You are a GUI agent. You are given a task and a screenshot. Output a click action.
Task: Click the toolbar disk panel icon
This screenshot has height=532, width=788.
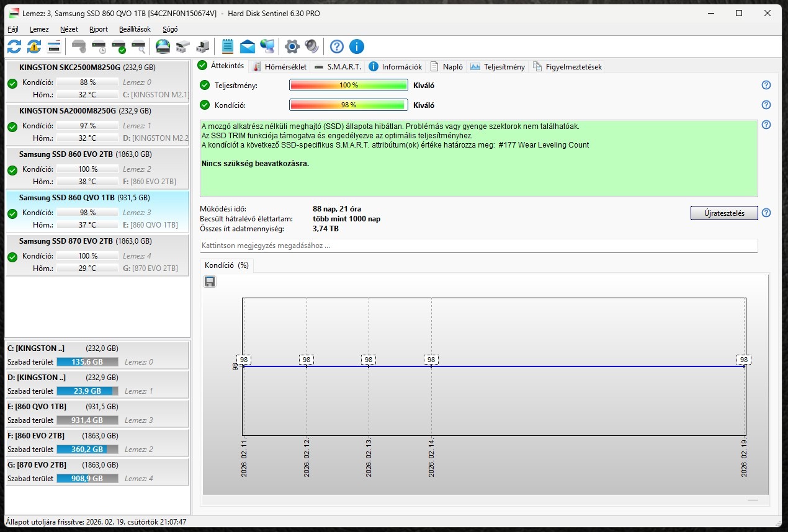(x=54, y=47)
